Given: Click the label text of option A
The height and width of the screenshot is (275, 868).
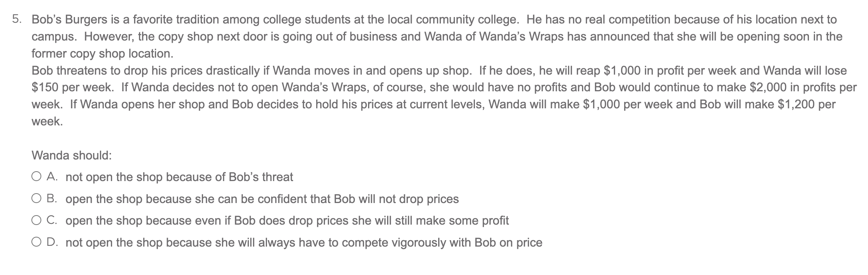Looking at the screenshot, I should click(x=180, y=176).
